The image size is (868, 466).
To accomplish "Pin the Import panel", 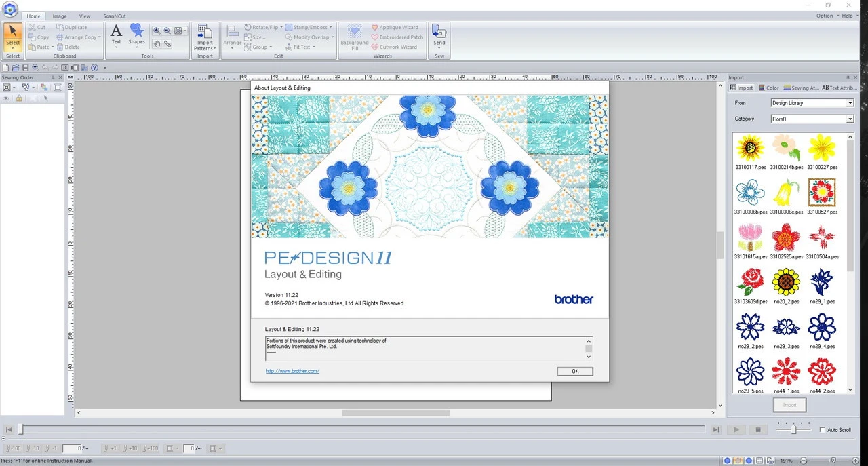I will [x=848, y=77].
